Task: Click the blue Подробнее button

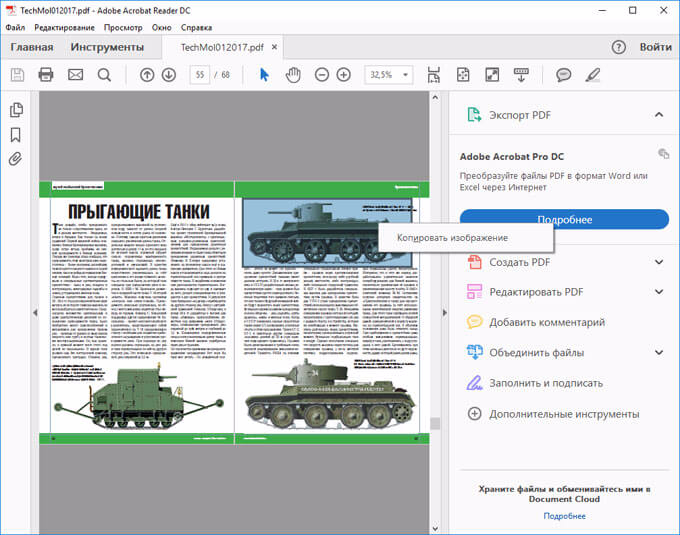Action: coord(564,219)
